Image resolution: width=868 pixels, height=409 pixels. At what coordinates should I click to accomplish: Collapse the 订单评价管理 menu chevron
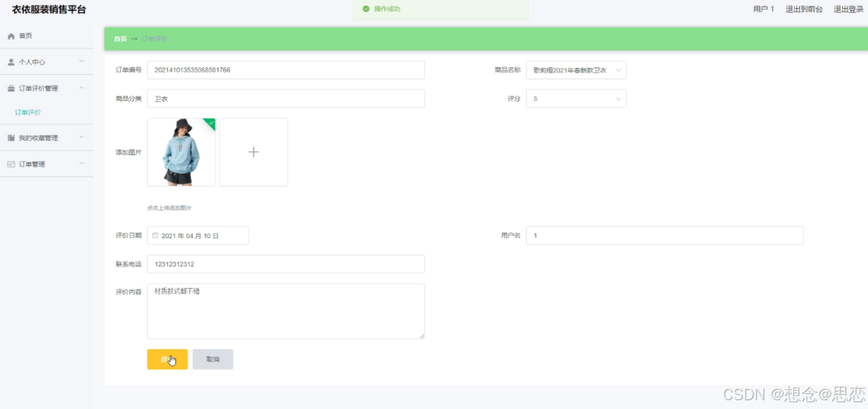81,88
